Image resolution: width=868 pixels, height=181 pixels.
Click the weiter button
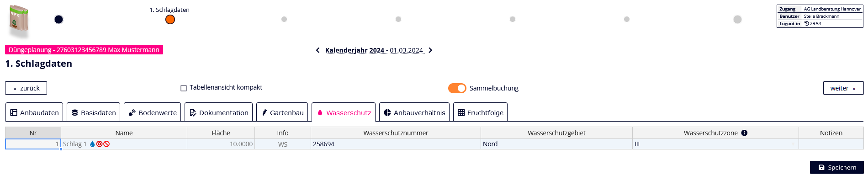tap(843, 88)
